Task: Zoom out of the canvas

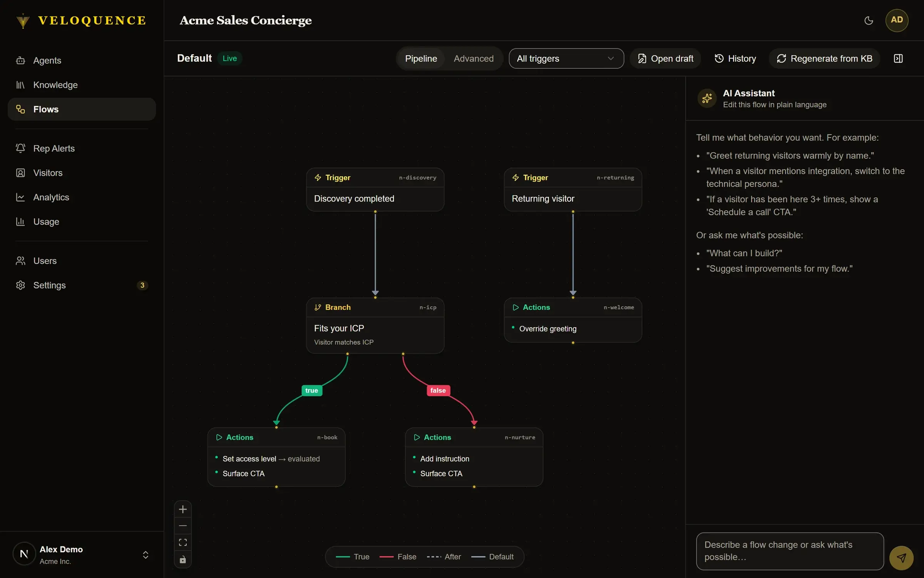Action: click(183, 526)
